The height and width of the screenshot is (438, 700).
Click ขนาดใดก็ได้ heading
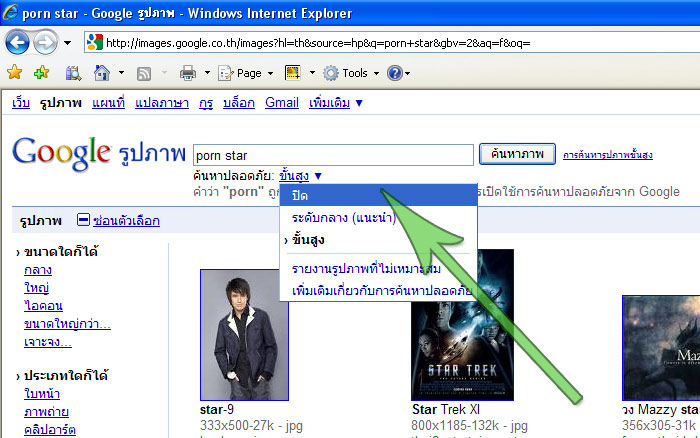(61, 252)
